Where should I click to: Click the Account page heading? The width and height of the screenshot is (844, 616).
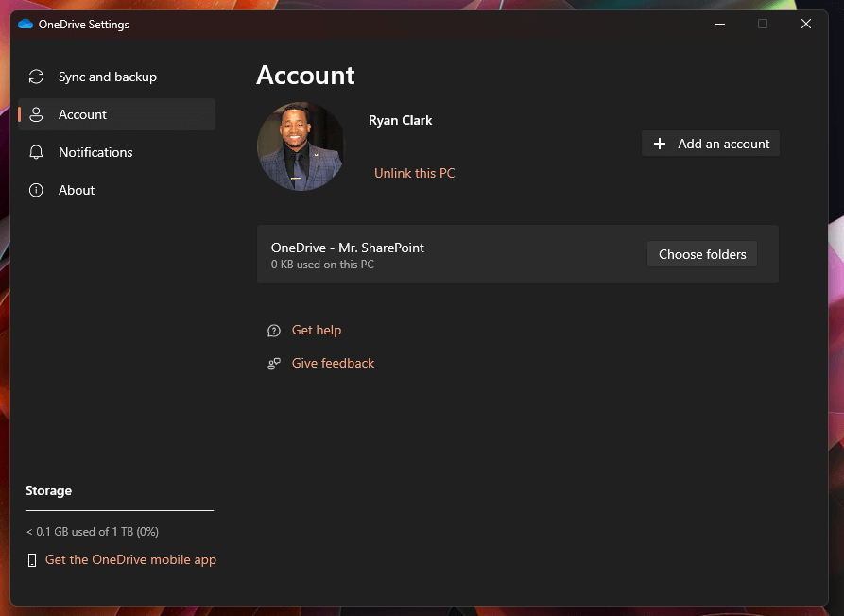click(305, 75)
